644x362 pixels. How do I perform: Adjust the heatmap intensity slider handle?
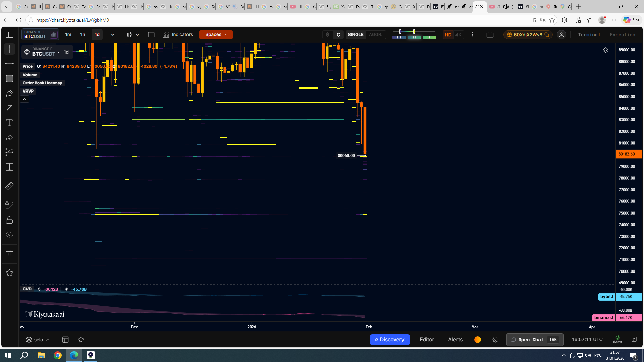point(414,32)
